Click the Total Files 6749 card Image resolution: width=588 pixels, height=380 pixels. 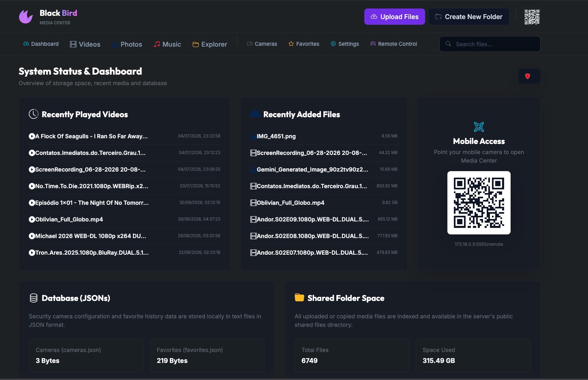[352, 356]
